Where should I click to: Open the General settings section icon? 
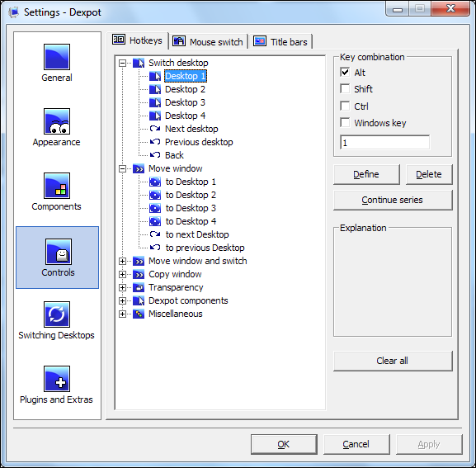click(x=57, y=57)
